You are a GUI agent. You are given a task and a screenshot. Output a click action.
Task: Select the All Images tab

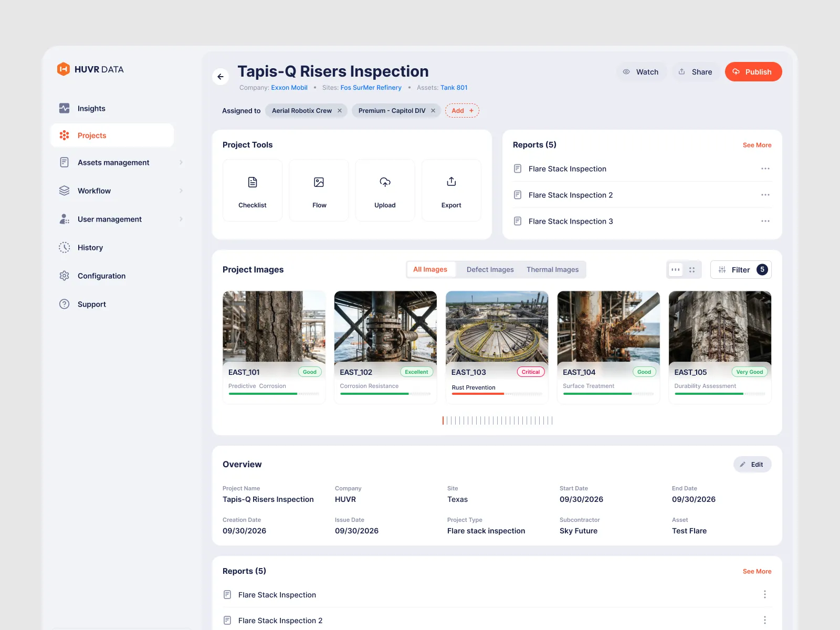pyautogui.click(x=430, y=269)
